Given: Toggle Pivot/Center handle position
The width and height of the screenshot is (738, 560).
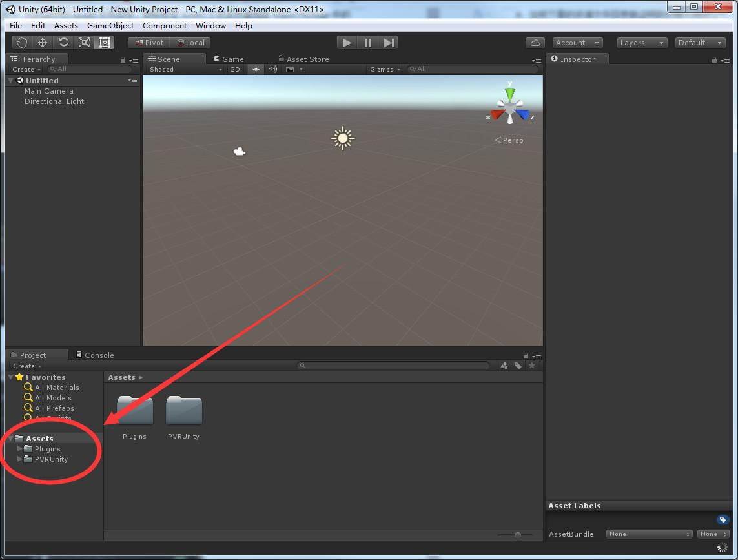Looking at the screenshot, I should click(x=149, y=43).
